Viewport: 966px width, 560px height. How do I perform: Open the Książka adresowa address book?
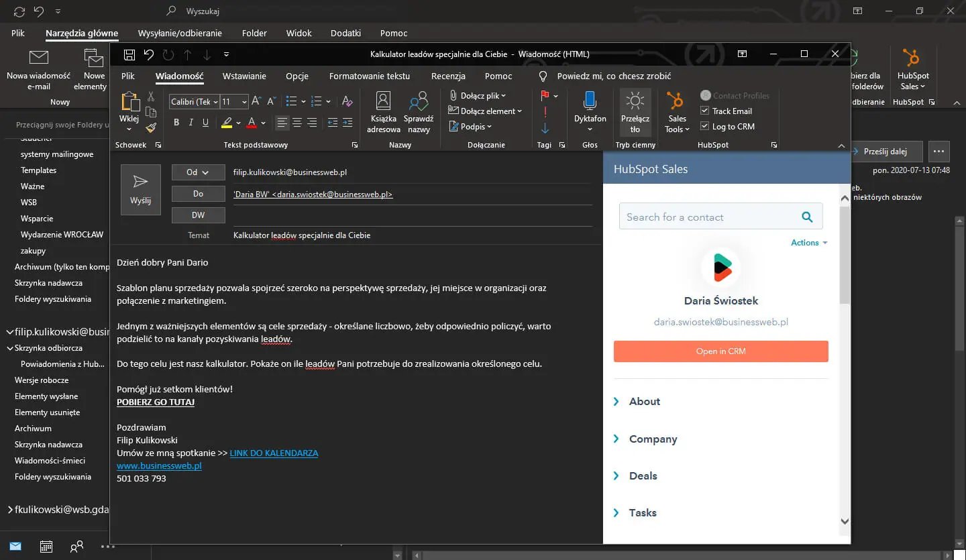coord(384,112)
